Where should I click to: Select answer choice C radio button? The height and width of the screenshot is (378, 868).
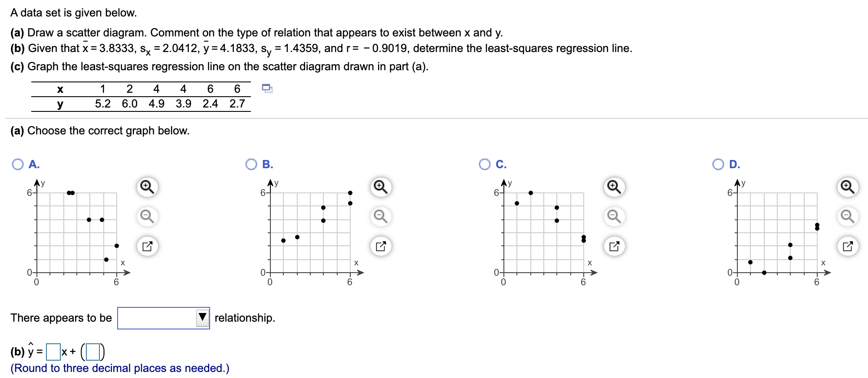click(x=485, y=165)
